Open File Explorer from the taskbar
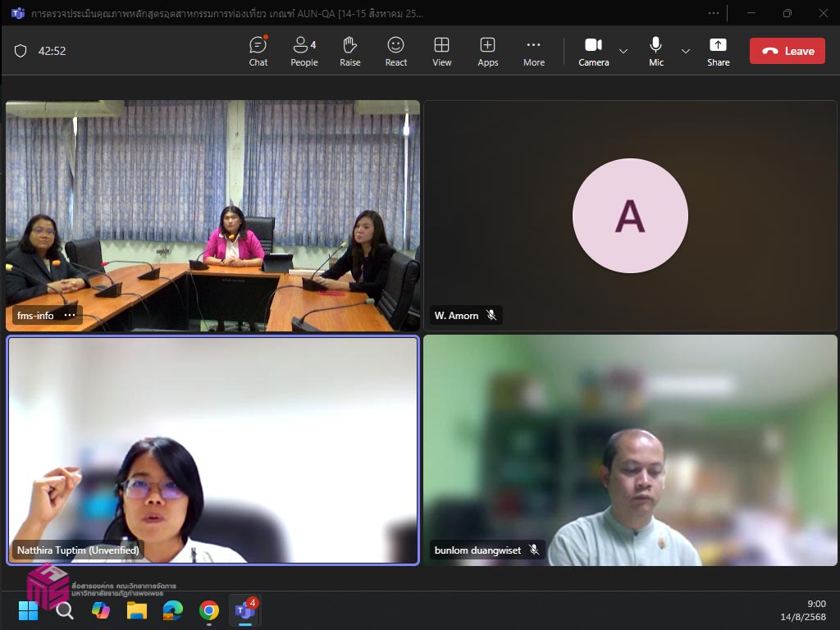This screenshot has height=630, width=840. (x=137, y=610)
